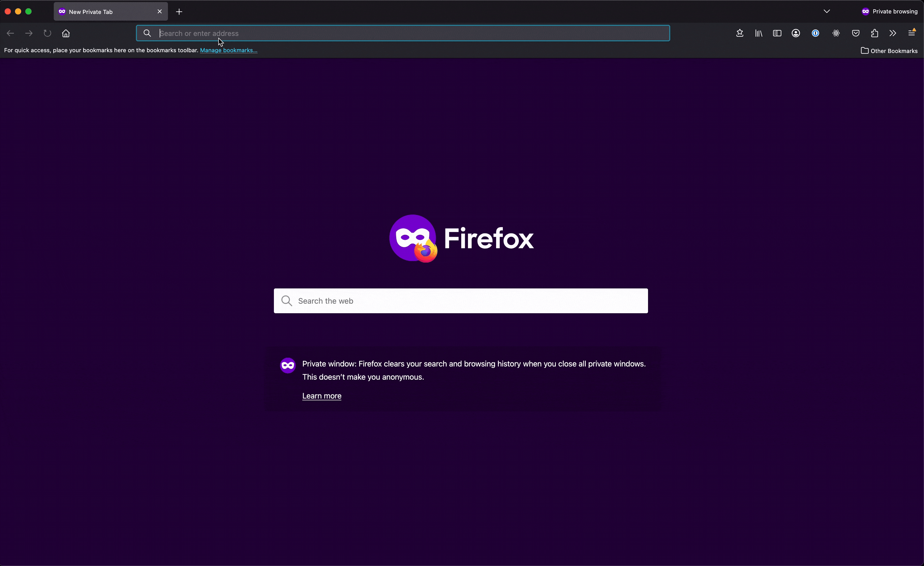Click into the Search the web box
The image size is (924, 566).
[461, 301]
